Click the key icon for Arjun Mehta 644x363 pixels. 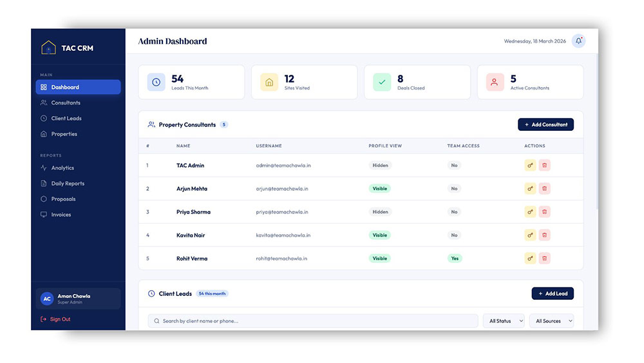coord(530,189)
